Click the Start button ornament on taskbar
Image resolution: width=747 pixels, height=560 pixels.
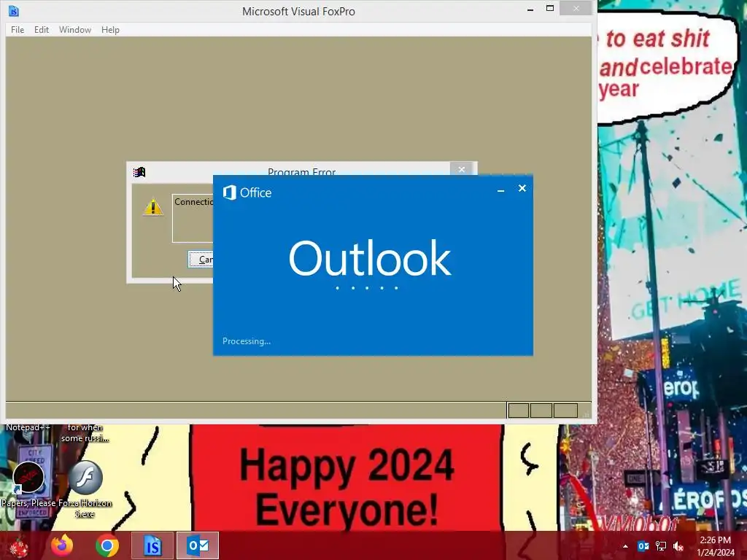pyautogui.click(x=19, y=546)
